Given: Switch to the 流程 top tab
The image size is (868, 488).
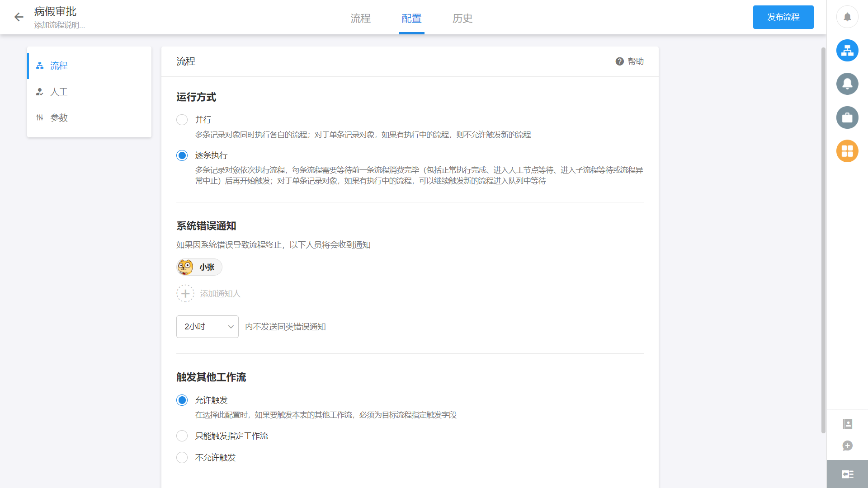Looking at the screenshot, I should point(360,19).
